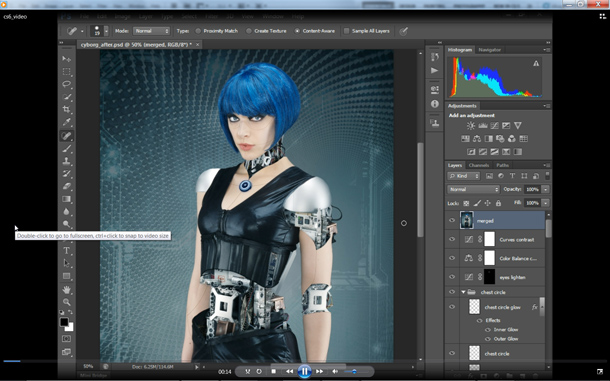Select the Create Texture radio button
610x381 pixels.
click(249, 31)
